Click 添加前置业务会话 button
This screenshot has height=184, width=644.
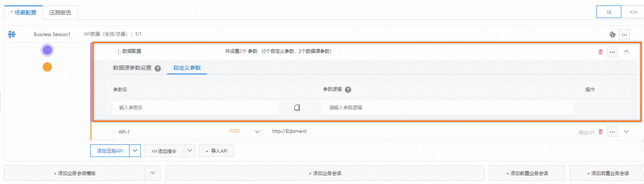tap(527, 173)
